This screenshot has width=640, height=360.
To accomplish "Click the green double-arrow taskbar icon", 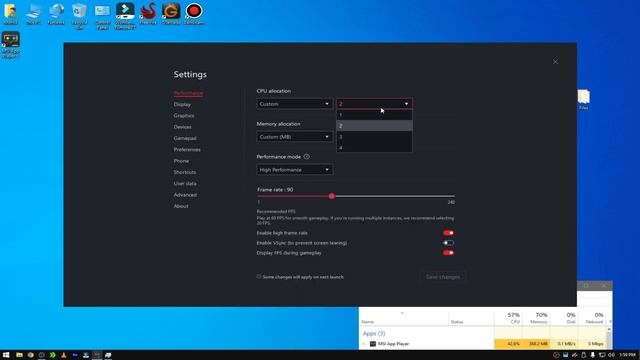I will tap(52, 355).
